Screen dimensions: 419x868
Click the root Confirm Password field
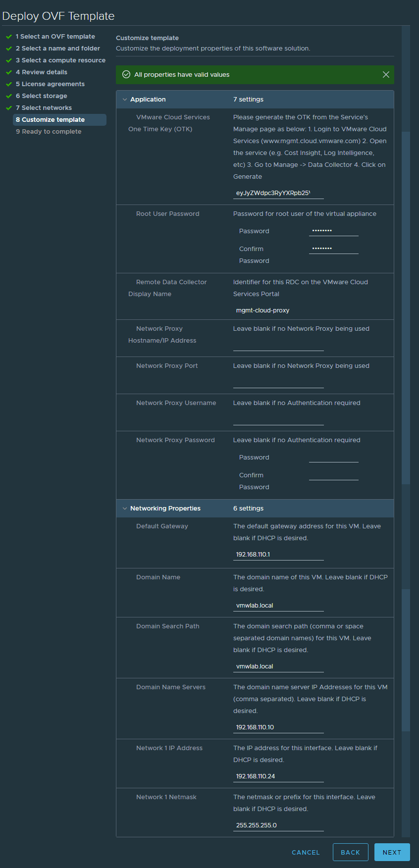point(333,249)
